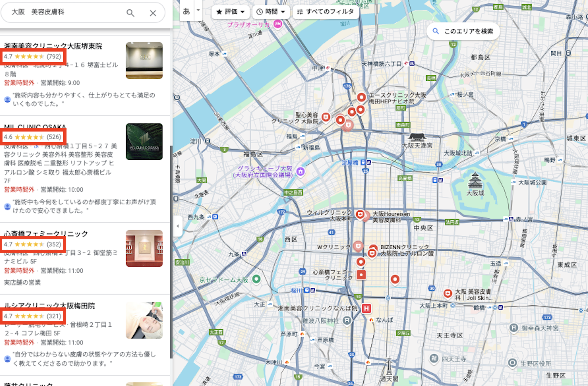This screenshot has width=588, height=386.
Task: Click review quote 自分ではわからない皮膚の状態
Action: (x=84, y=359)
